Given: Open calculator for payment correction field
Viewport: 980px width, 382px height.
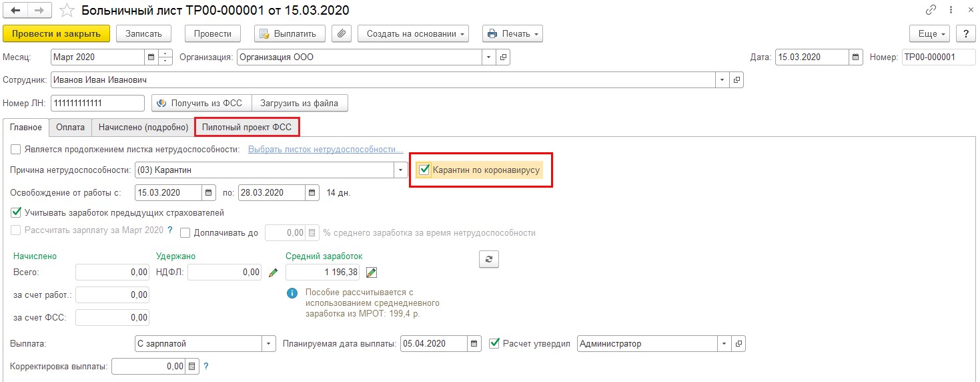Looking at the screenshot, I should coord(192,367).
